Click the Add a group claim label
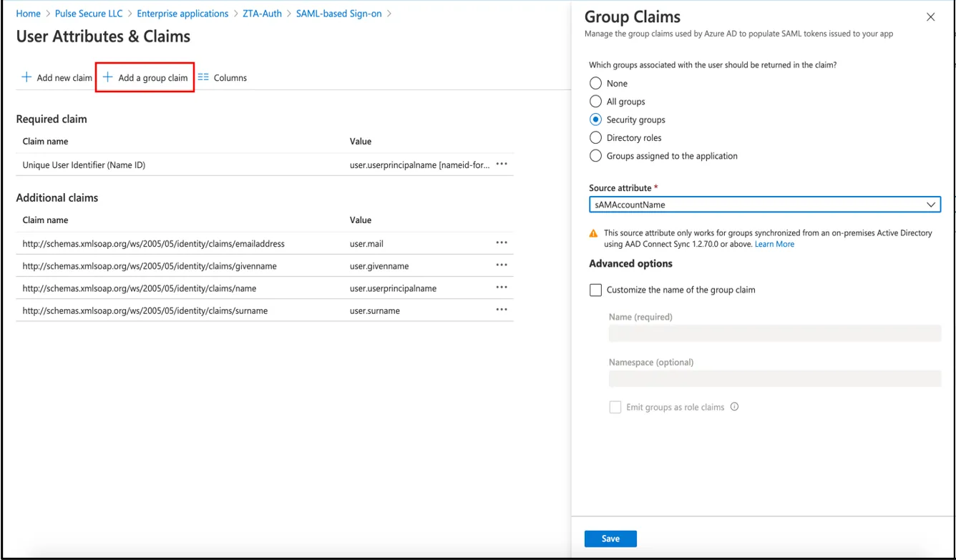 click(x=153, y=78)
